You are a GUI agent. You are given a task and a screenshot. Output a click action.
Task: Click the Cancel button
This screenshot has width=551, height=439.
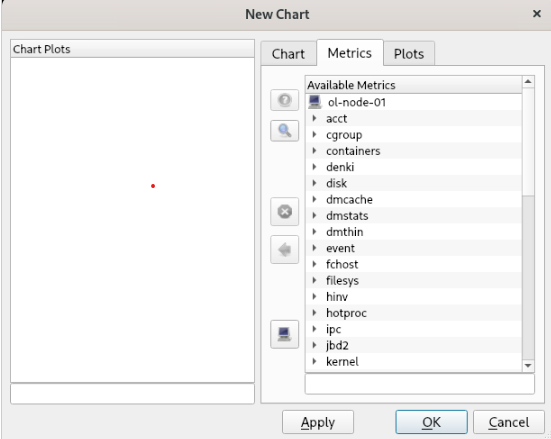pos(508,422)
